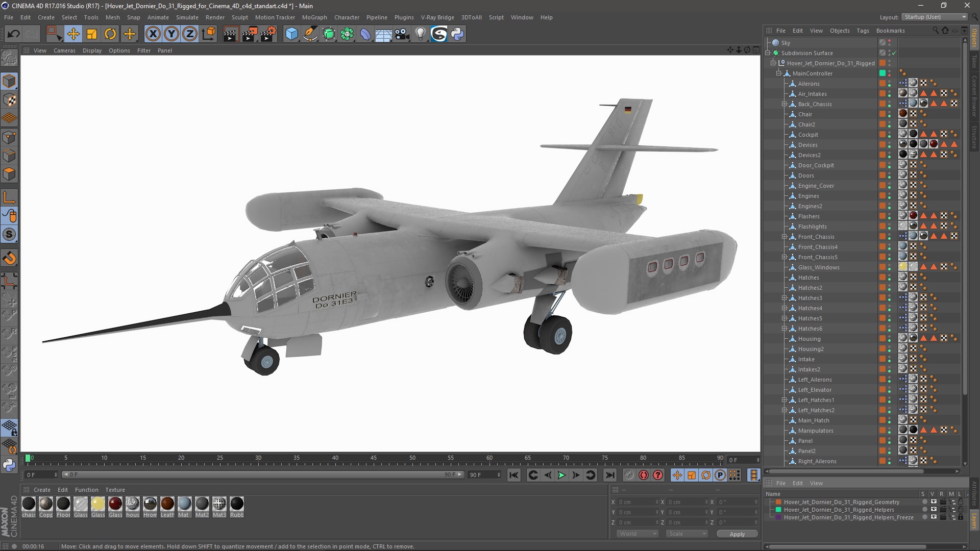Toggle Autokeying button
This screenshot has width=980, height=551.
pos(644,475)
